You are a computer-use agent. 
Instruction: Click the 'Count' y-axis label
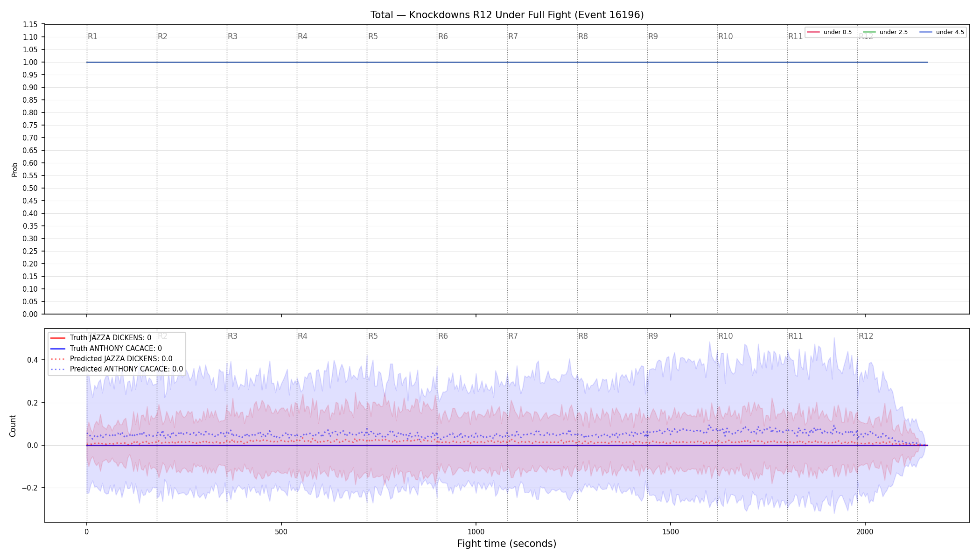[13, 426]
